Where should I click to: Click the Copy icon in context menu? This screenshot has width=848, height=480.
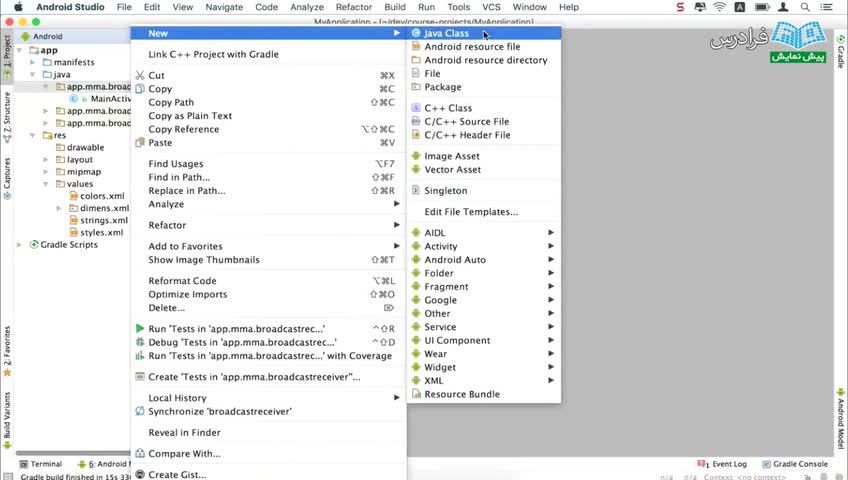140,89
